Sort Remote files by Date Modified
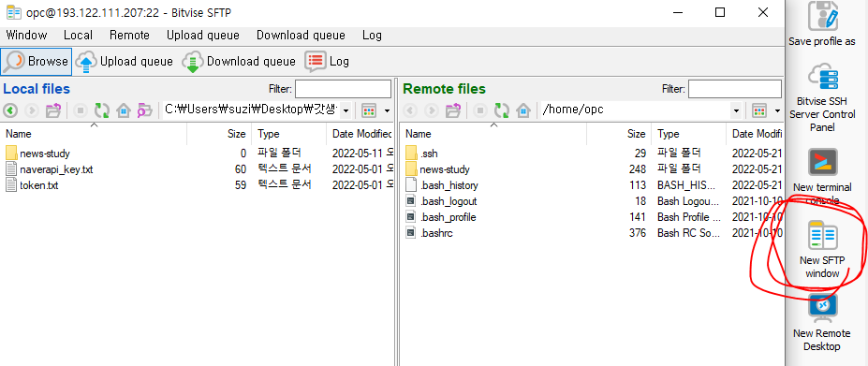The height and width of the screenshot is (366, 868). point(755,134)
